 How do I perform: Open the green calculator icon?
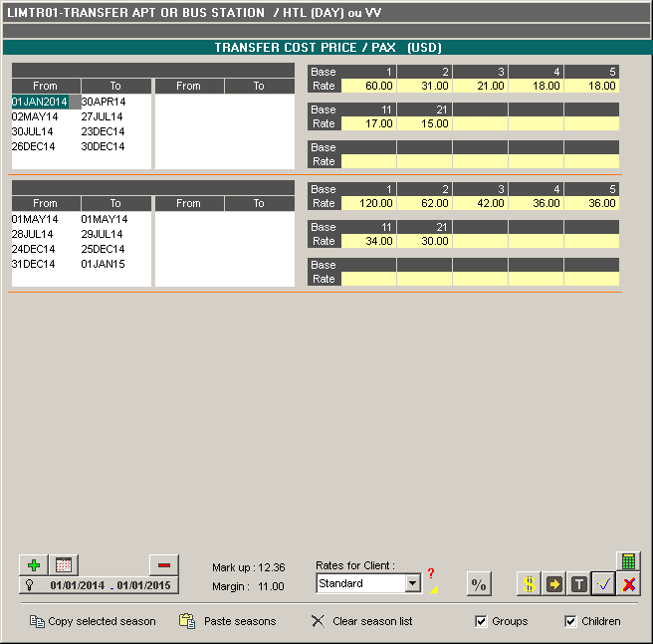pyautogui.click(x=628, y=561)
